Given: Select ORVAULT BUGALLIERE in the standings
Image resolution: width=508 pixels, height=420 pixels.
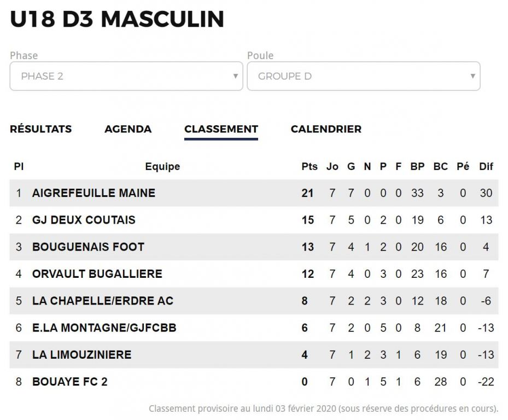Looking at the screenshot, I should pyautogui.click(x=97, y=274).
